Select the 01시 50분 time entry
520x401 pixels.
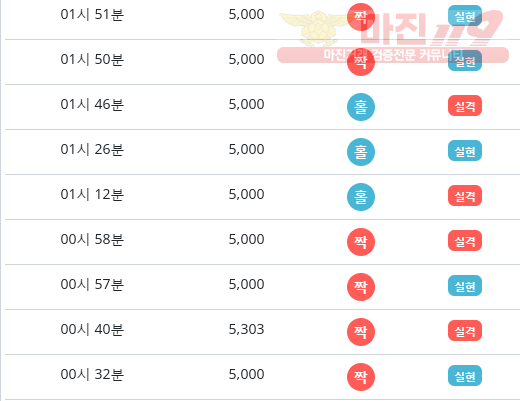point(92,59)
